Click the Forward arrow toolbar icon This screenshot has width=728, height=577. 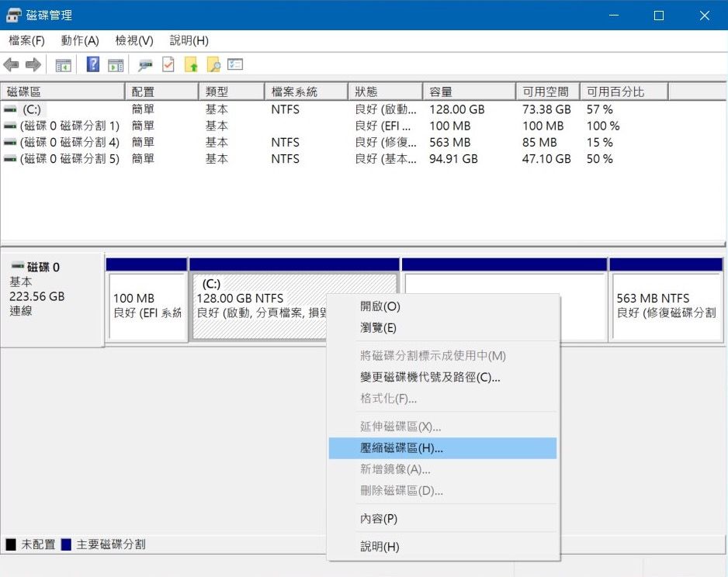[33, 65]
